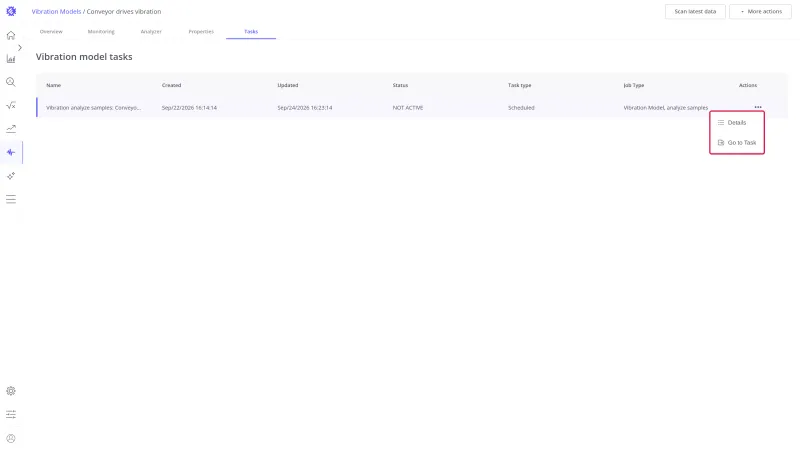This screenshot has height=450, width=800.
Task: Open the magnifier search icon in sidebar
Action: (11, 82)
